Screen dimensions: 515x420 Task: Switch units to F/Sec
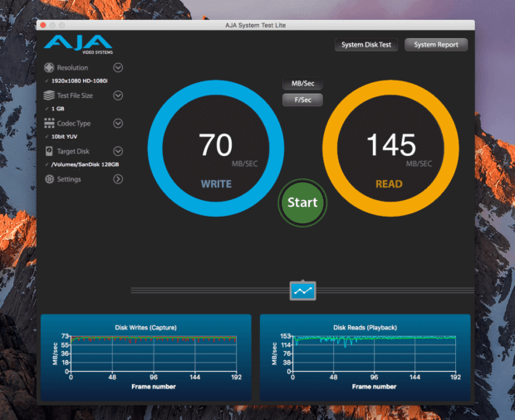(x=302, y=100)
